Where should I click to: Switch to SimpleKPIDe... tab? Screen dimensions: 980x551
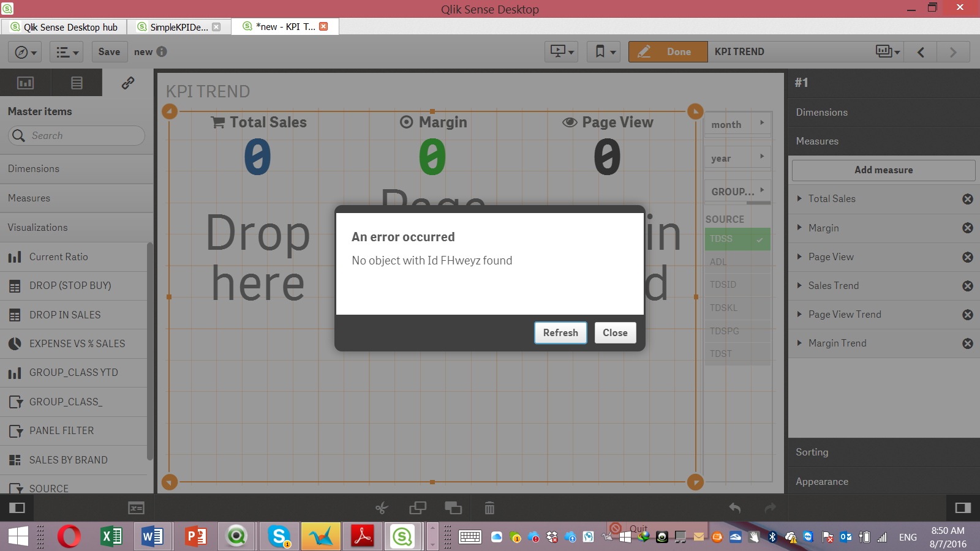[x=179, y=27]
